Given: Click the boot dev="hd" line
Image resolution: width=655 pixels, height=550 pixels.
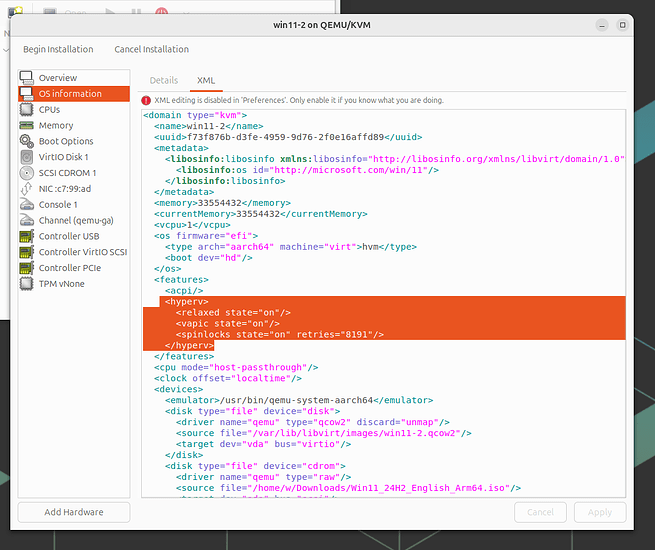Looking at the screenshot, I should pos(208,258).
